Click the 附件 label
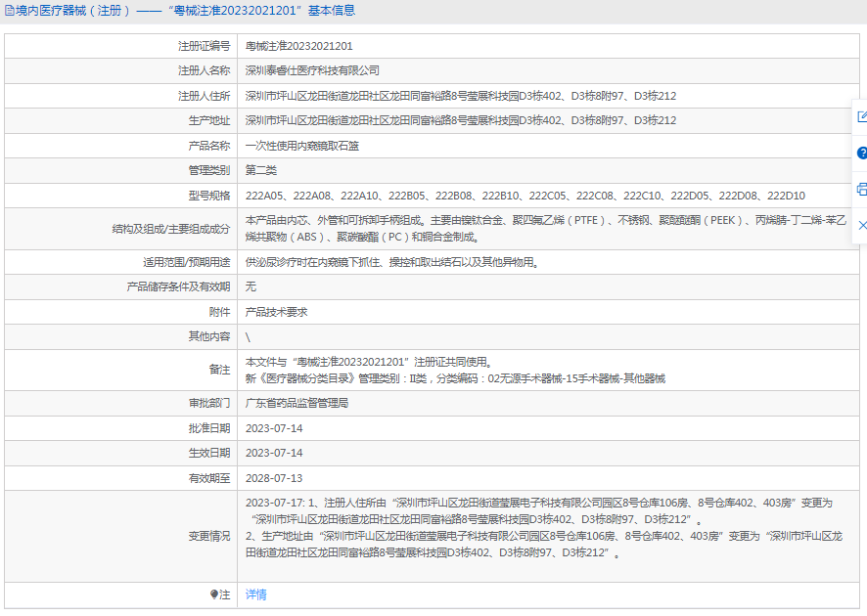 pyautogui.click(x=219, y=312)
